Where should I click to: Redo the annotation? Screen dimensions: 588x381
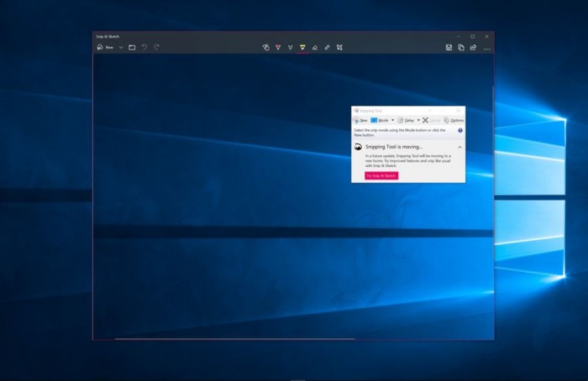click(157, 47)
